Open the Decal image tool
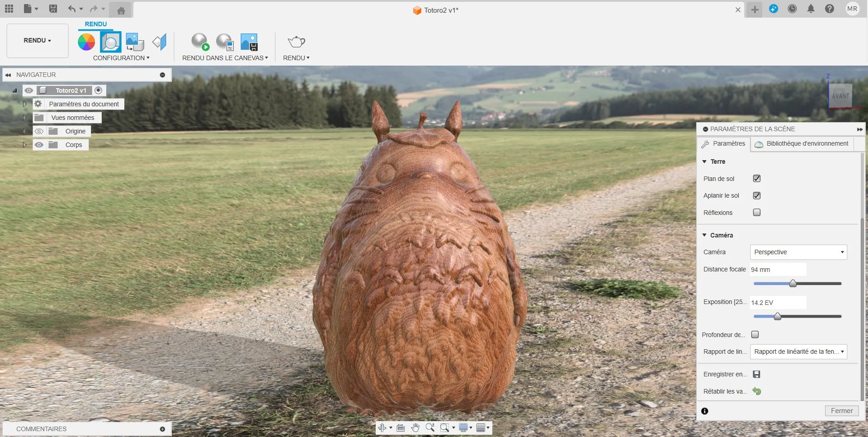Image resolution: width=868 pixels, height=437 pixels. click(135, 42)
